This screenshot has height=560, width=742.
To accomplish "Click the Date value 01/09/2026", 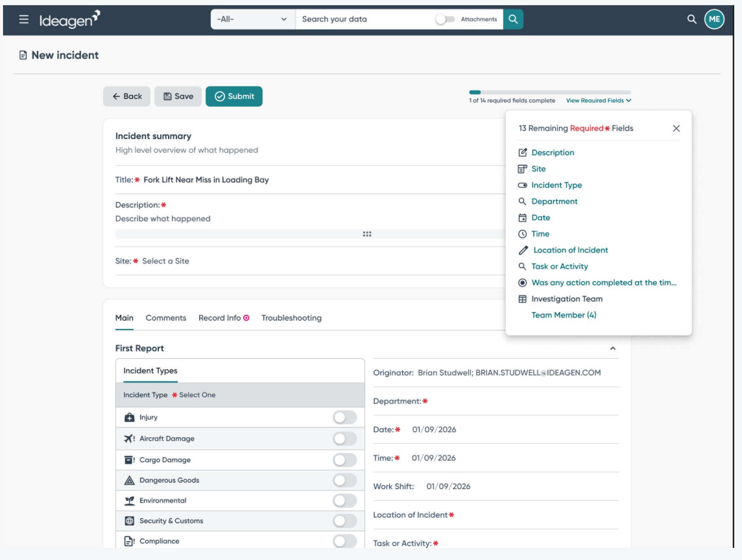I will click(434, 430).
